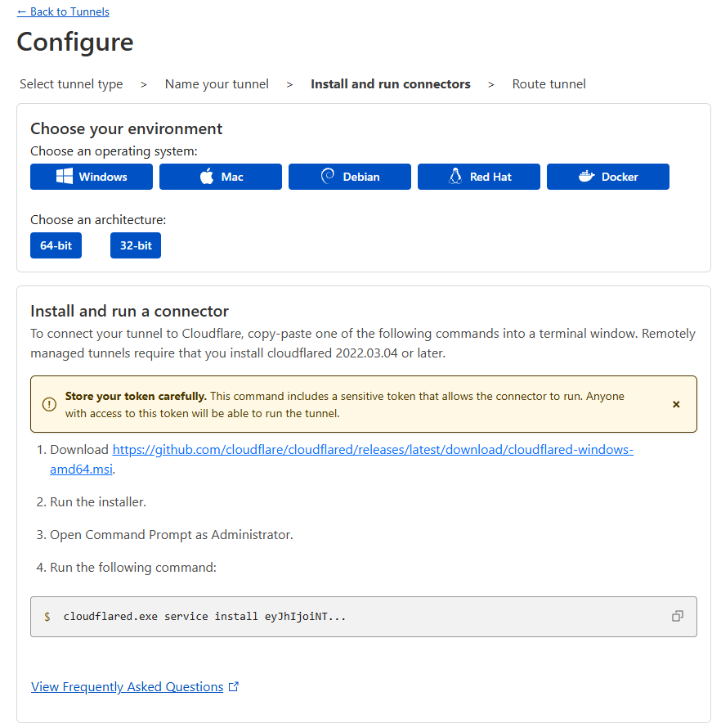Click the Debian swirl icon
This screenshot has width=721, height=728.
328,177
